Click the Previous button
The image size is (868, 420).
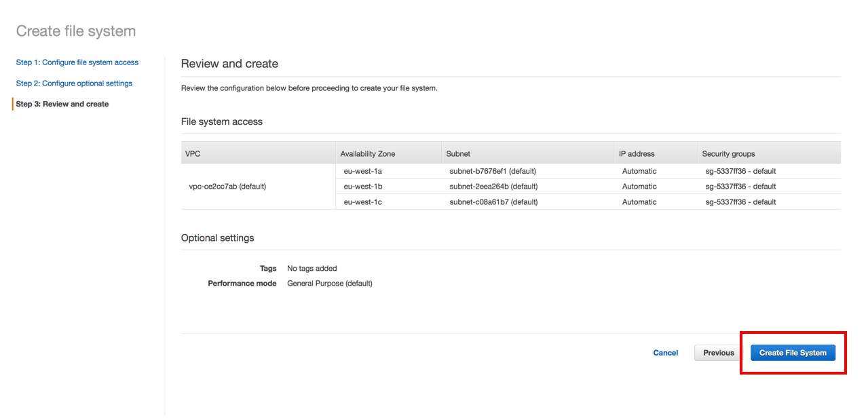tap(717, 352)
